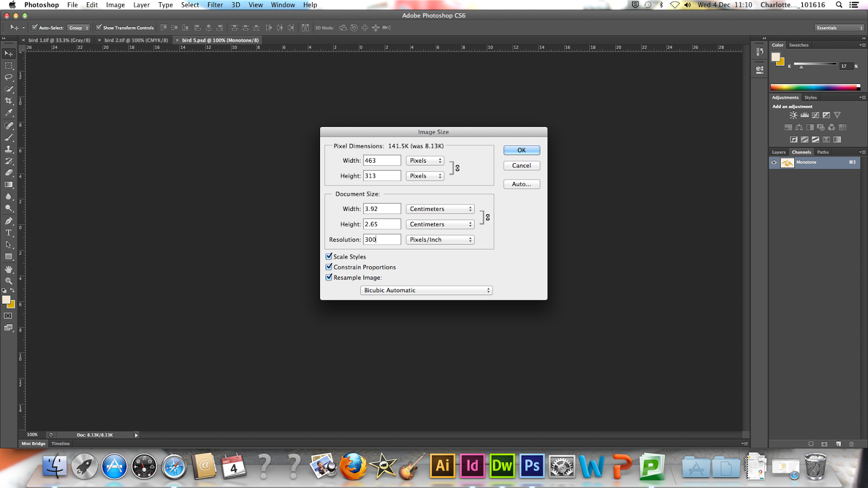The height and width of the screenshot is (488, 868).
Task: Open the Layer menu
Action: point(142,5)
